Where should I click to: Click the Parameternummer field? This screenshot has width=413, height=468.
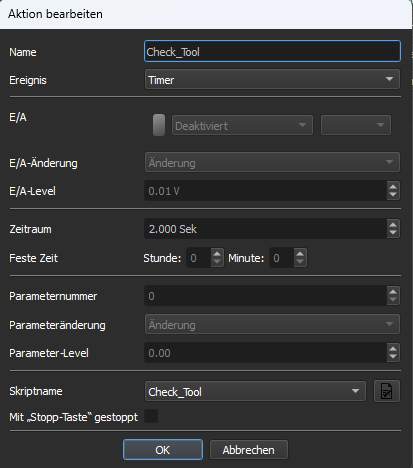[266, 296]
